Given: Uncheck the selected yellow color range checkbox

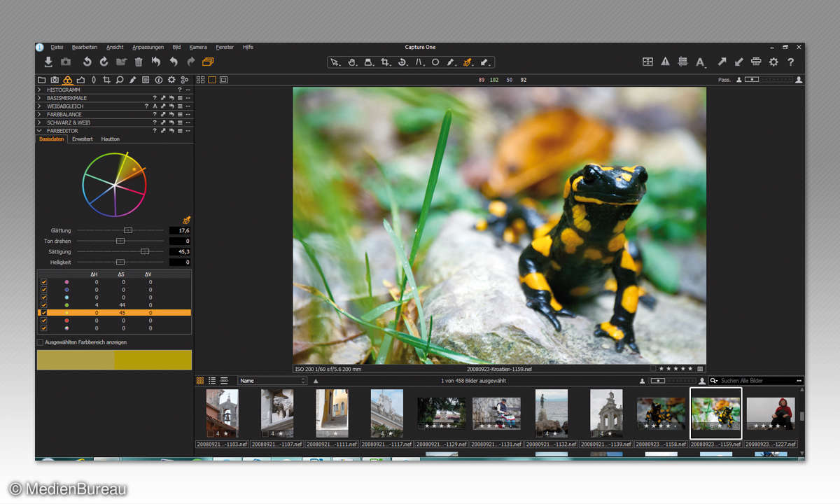Looking at the screenshot, I should tap(43, 312).
